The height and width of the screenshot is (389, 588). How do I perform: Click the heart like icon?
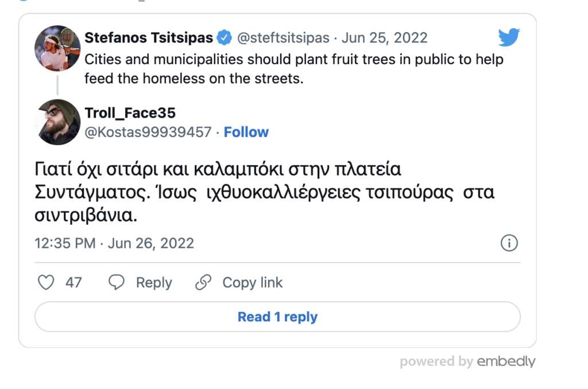click(45, 283)
